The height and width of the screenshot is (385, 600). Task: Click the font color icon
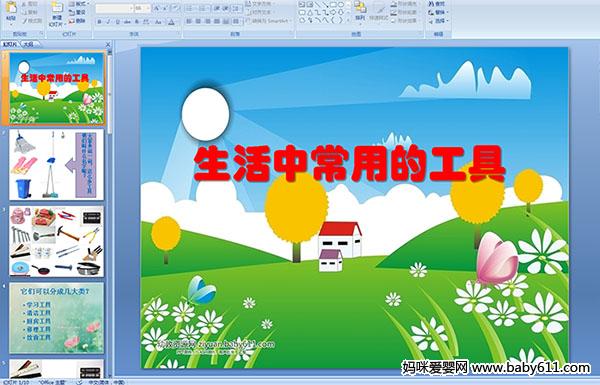[x=171, y=22]
